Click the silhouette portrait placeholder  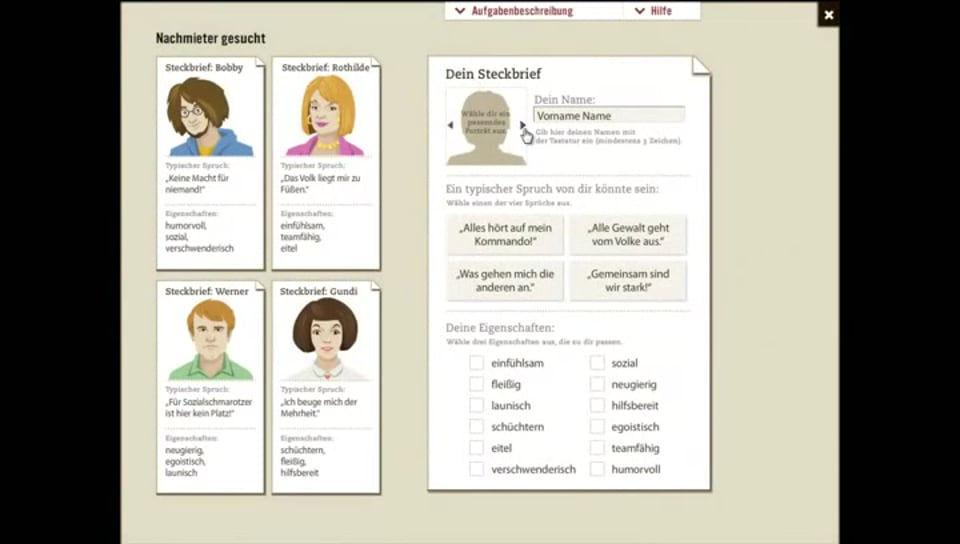click(486, 127)
